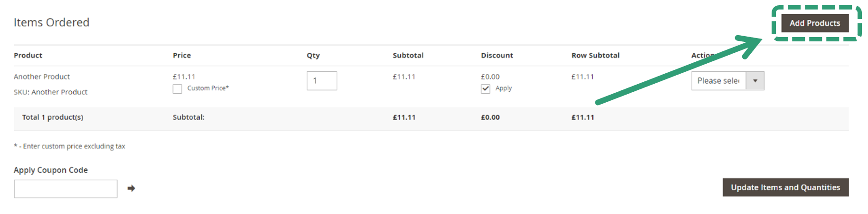Uncheck the discount Apply checkbox

(x=485, y=89)
